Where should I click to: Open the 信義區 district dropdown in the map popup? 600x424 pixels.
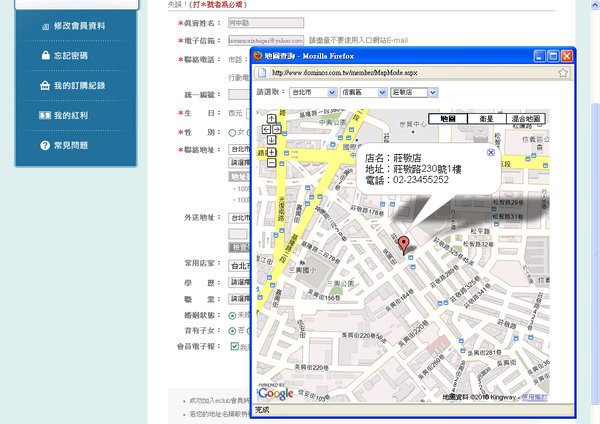coord(364,92)
